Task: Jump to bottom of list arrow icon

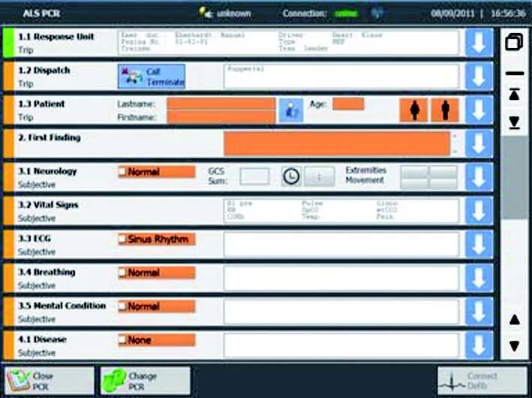Action: click(x=514, y=122)
